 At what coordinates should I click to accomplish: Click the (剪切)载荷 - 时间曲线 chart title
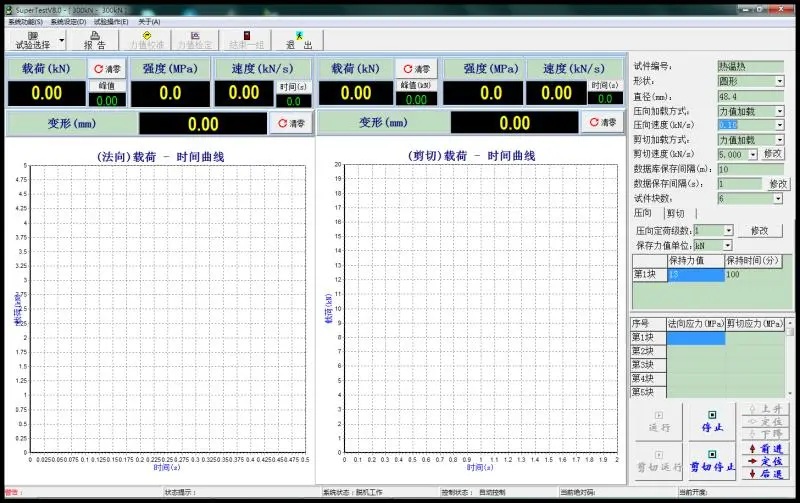(x=471, y=156)
